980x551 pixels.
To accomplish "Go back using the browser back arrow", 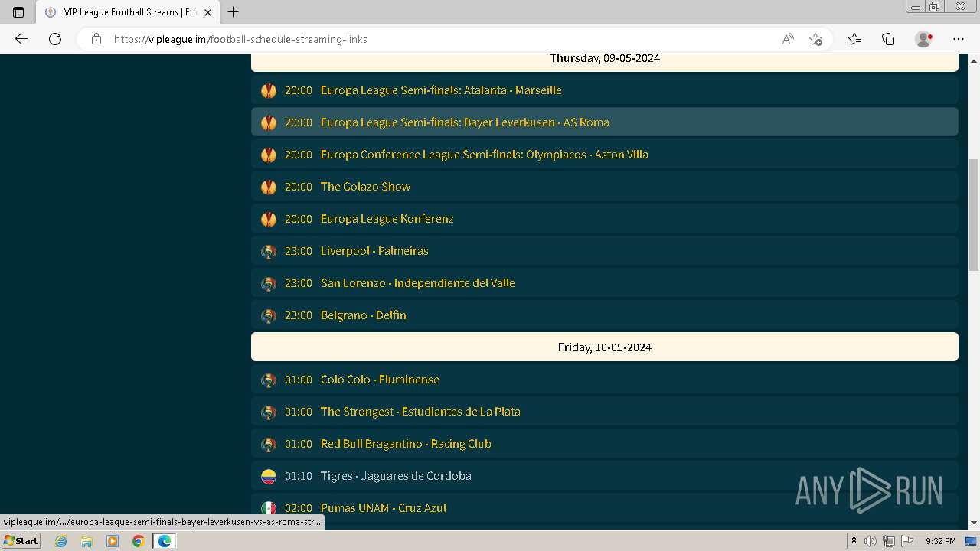I will click(21, 39).
